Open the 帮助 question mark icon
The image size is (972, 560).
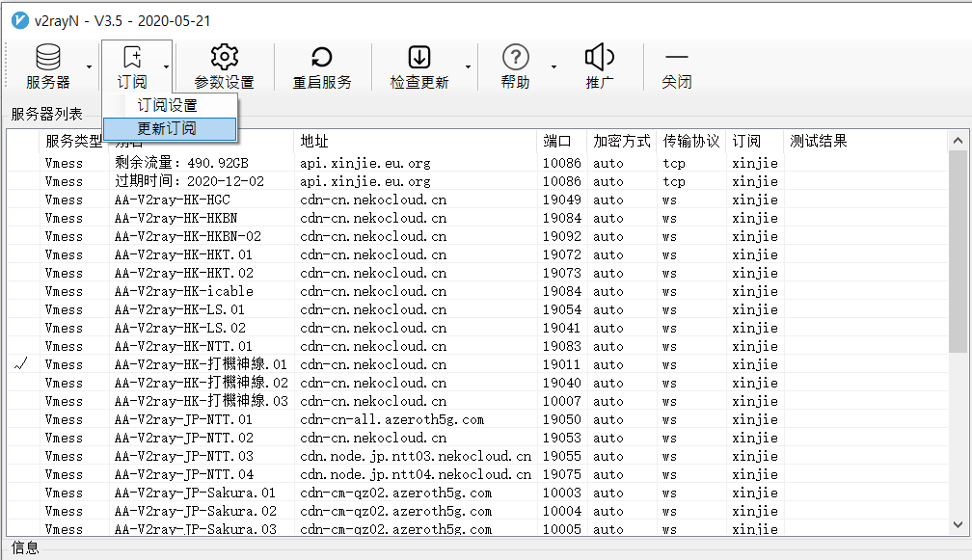pyautogui.click(x=515, y=57)
